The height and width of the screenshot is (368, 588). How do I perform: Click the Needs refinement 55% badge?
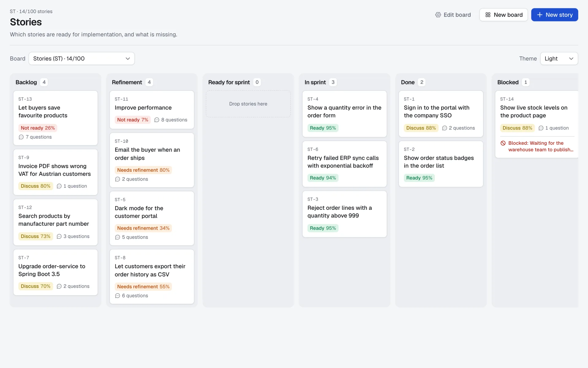point(143,287)
